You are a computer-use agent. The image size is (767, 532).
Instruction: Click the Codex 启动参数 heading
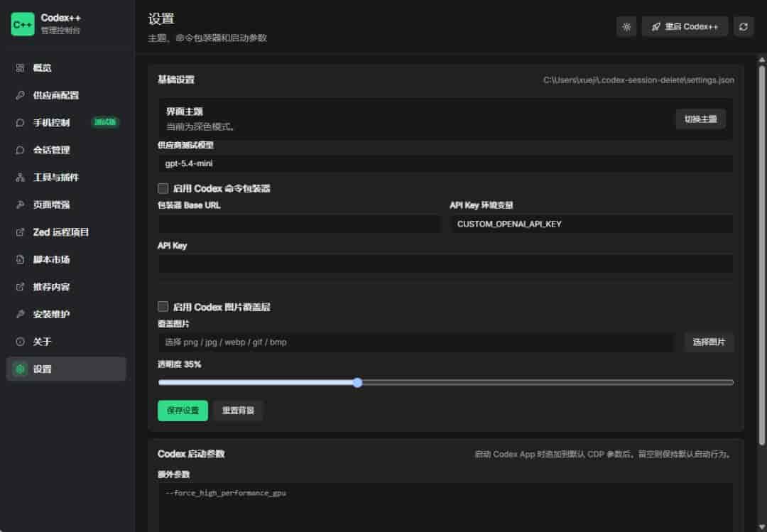[191, 454]
